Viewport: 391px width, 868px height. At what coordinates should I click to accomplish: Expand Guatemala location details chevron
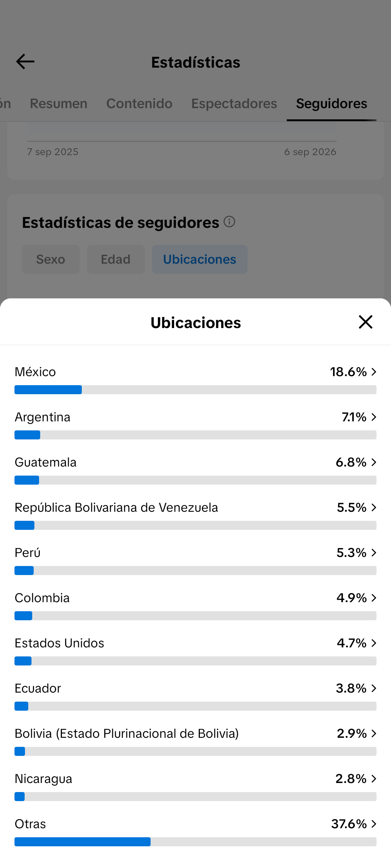[x=374, y=462]
